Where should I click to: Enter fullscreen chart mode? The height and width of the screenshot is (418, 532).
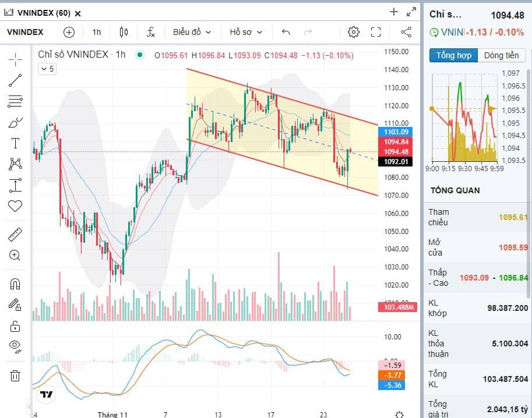pos(376,32)
